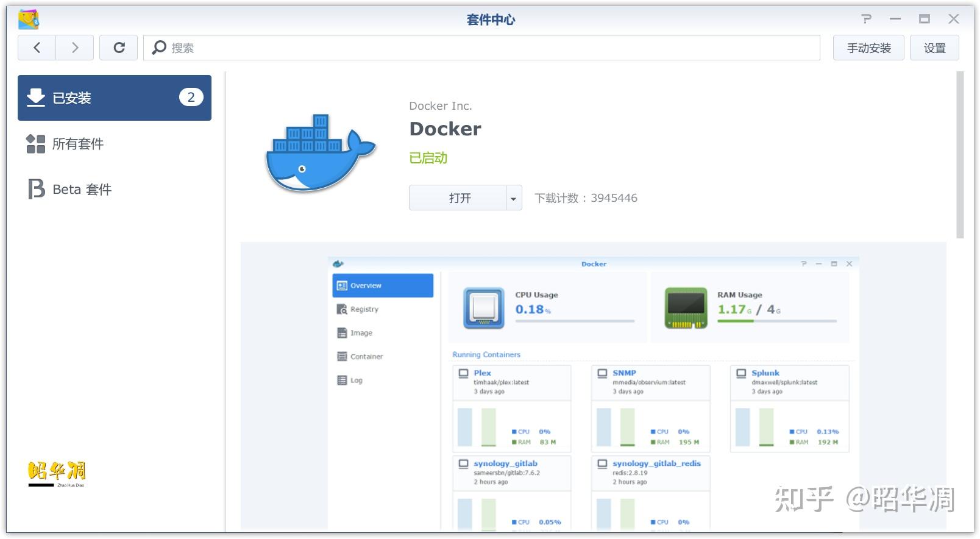Click the mmedia/observium:latest image text
The width and height of the screenshot is (980, 539).
coord(649,382)
